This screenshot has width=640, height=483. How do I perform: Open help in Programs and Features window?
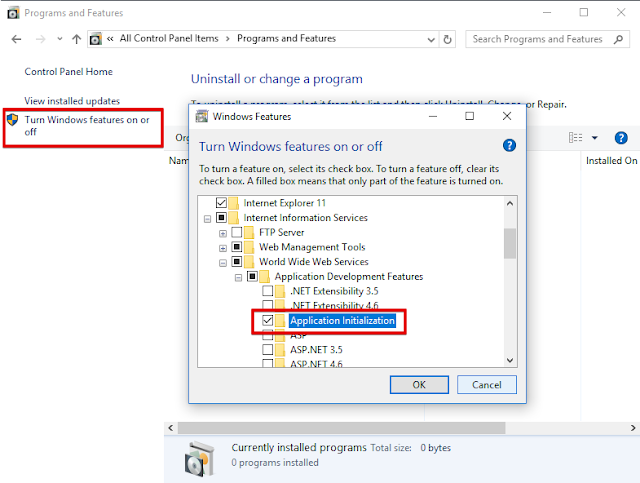pos(621,138)
